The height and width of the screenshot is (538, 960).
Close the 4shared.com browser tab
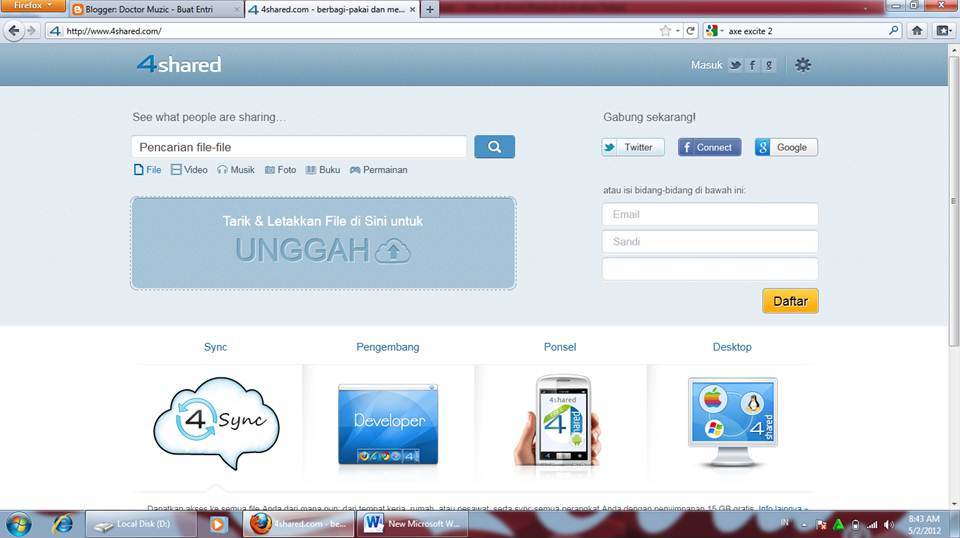[412, 10]
